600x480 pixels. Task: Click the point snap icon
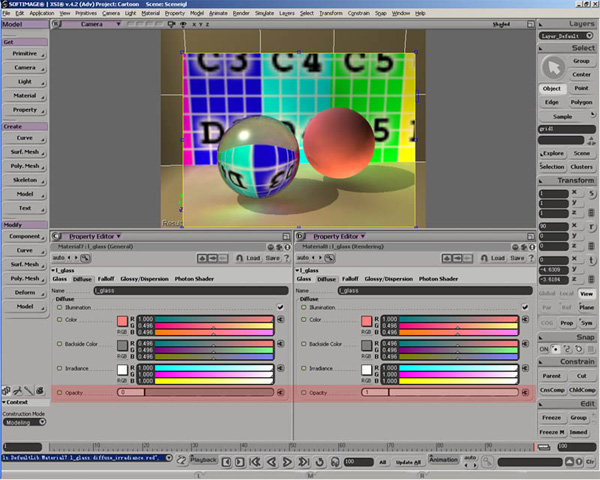[x=555, y=349]
